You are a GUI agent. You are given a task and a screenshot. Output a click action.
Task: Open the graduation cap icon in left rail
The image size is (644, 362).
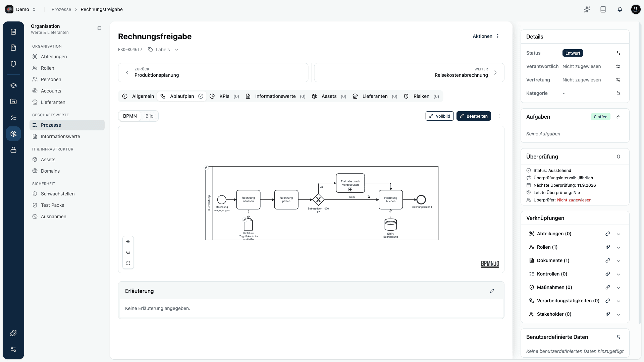[x=13, y=85]
